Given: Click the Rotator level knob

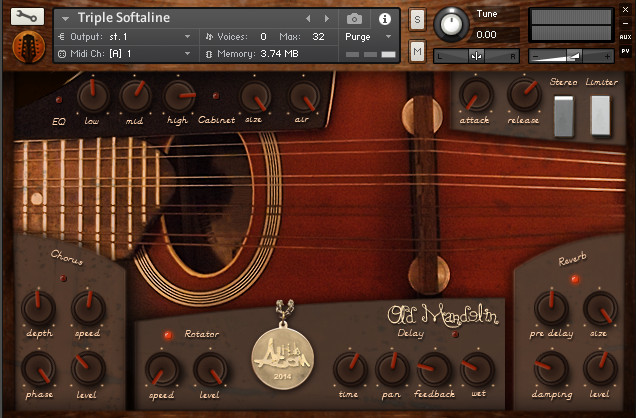Looking at the screenshot, I should 211,369.
